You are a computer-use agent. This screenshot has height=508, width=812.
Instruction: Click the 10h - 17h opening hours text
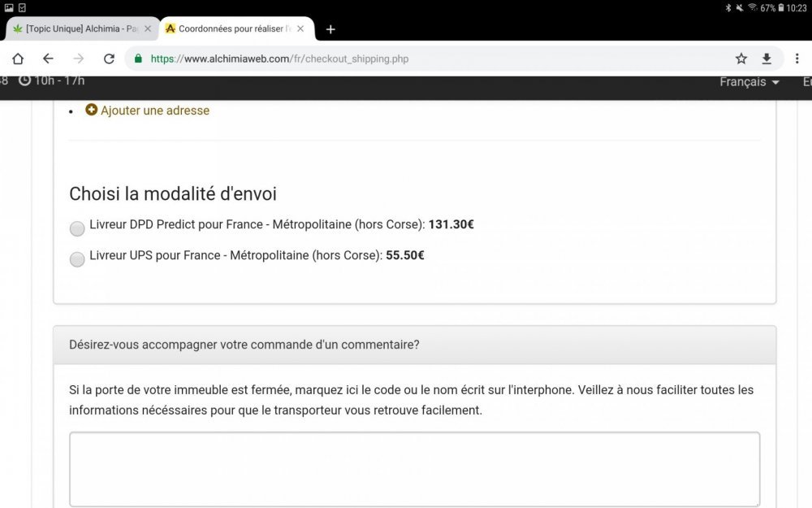[x=59, y=80]
